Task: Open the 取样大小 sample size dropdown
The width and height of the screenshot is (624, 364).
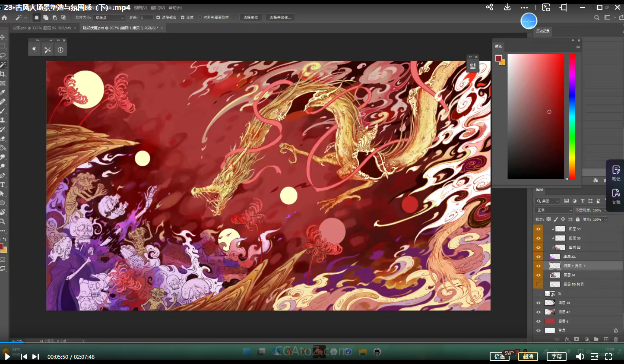Action: 109,18
